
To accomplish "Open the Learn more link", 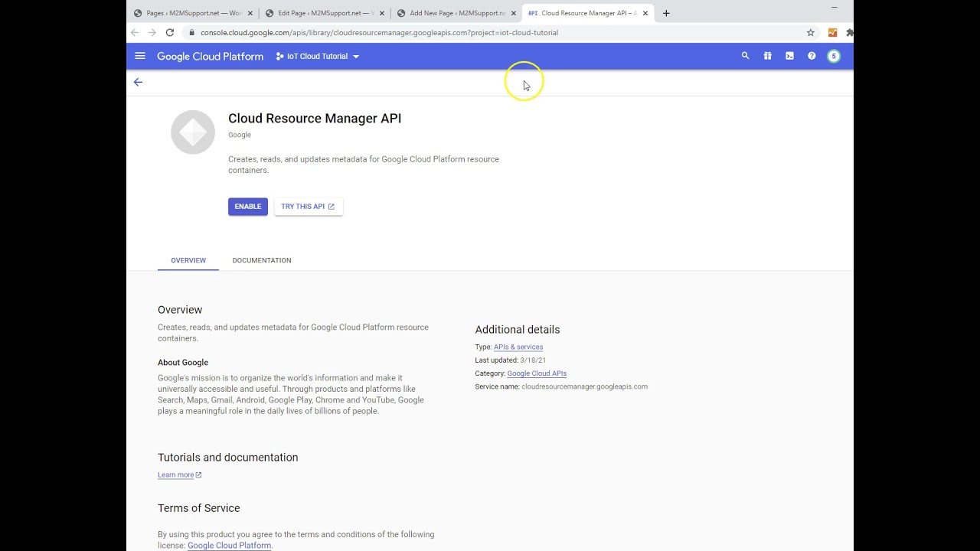I will [179, 475].
